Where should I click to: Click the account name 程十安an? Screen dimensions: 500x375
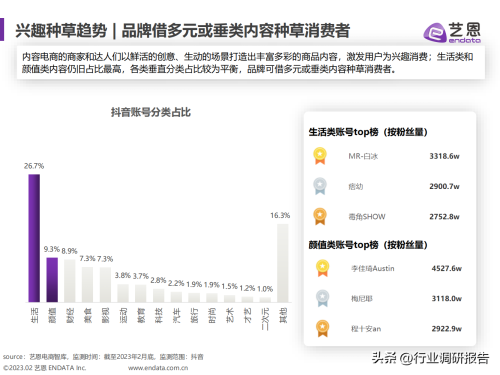[x=366, y=329]
